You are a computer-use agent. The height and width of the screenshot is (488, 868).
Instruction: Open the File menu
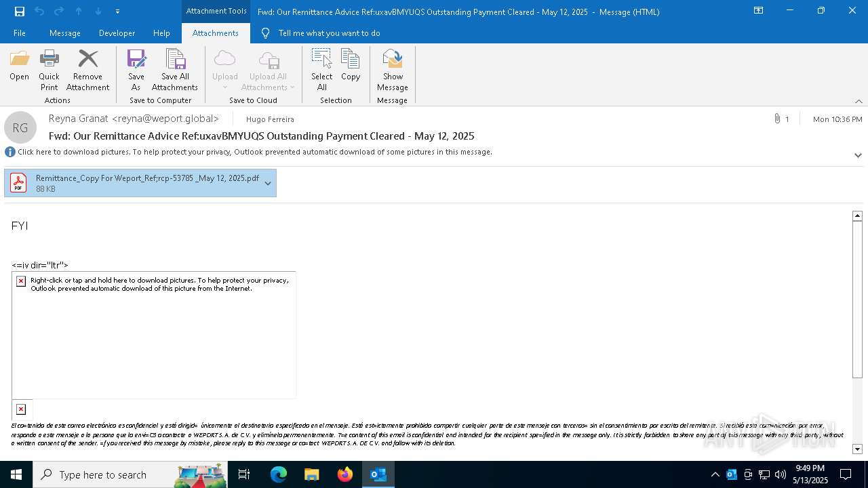point(20,33)
